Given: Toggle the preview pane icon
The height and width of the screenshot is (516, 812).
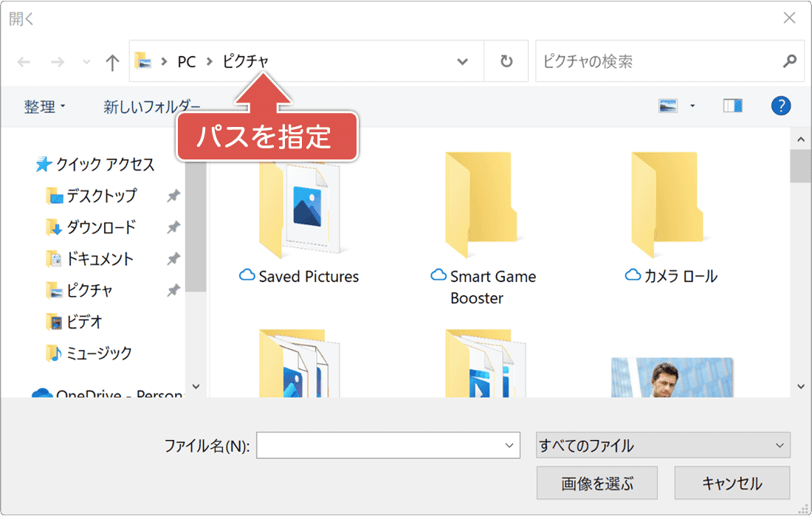Looking at the screenshot, I should pyautogui.click(x=732, y=106).
